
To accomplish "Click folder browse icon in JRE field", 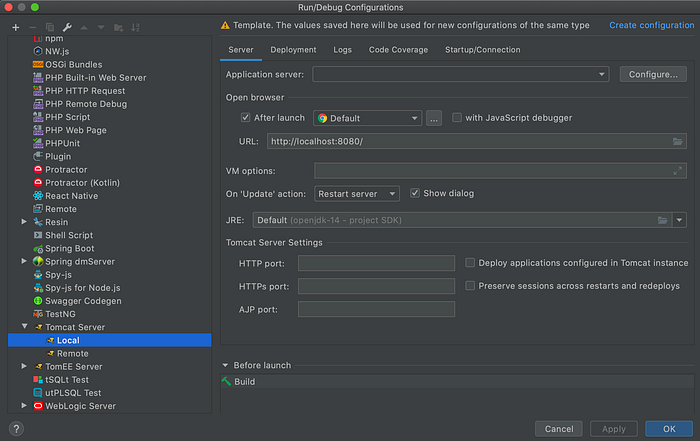I will (x=662, y=220).
